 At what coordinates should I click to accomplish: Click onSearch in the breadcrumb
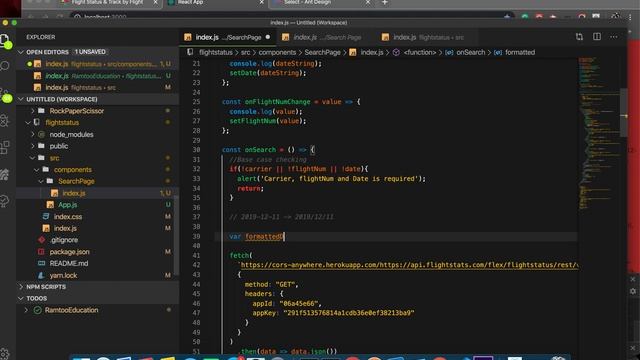471,52
